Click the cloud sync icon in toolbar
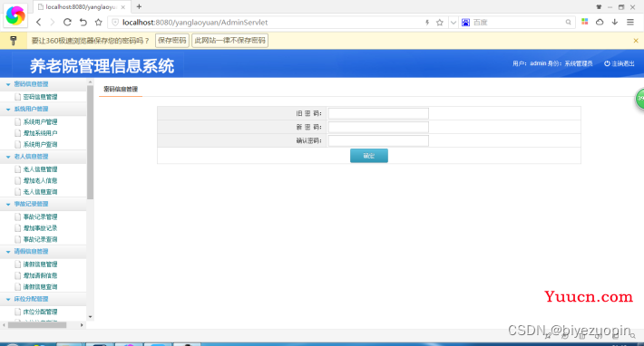 (600, 22)
